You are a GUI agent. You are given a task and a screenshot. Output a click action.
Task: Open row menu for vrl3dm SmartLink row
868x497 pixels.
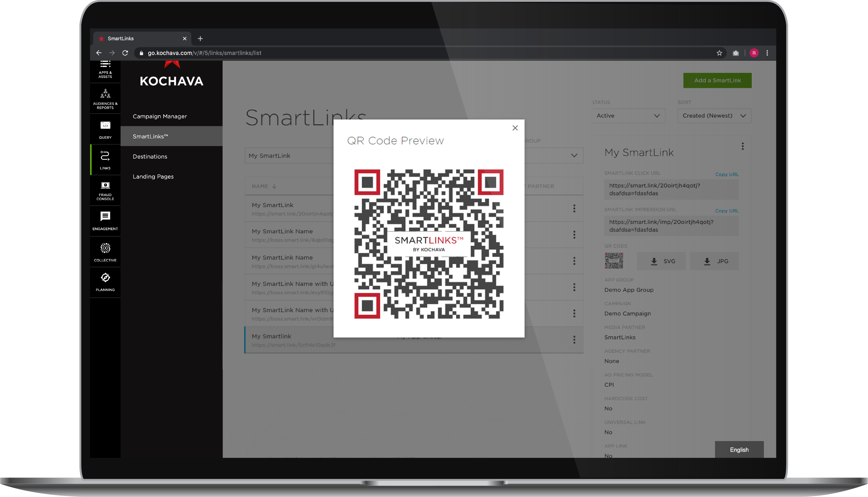pyautogui.click(x=574, y=314)
